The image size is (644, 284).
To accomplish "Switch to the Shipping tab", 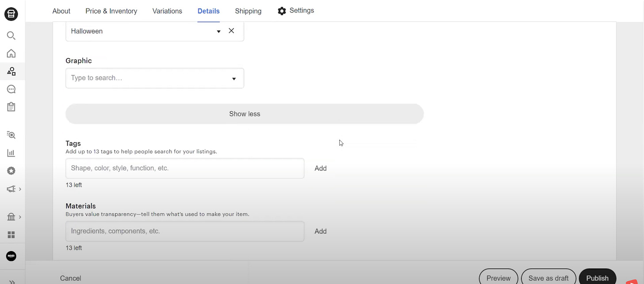I will pyautogui.click(x=248, y=11).
